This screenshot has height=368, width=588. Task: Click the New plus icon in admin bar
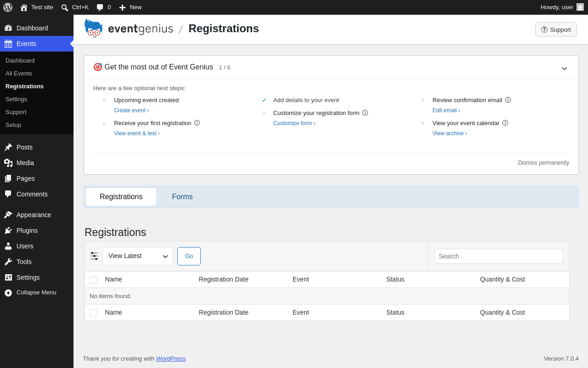tap(122, 7)
